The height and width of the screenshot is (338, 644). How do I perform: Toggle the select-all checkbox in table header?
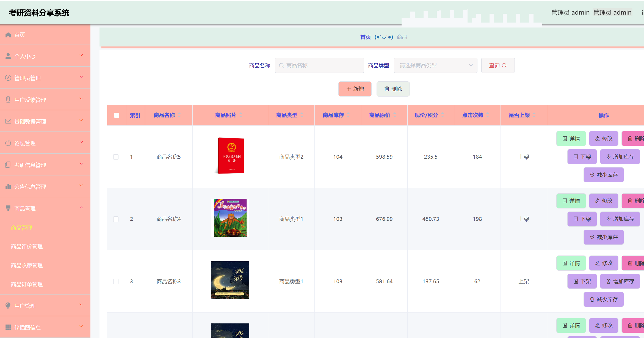116,115
